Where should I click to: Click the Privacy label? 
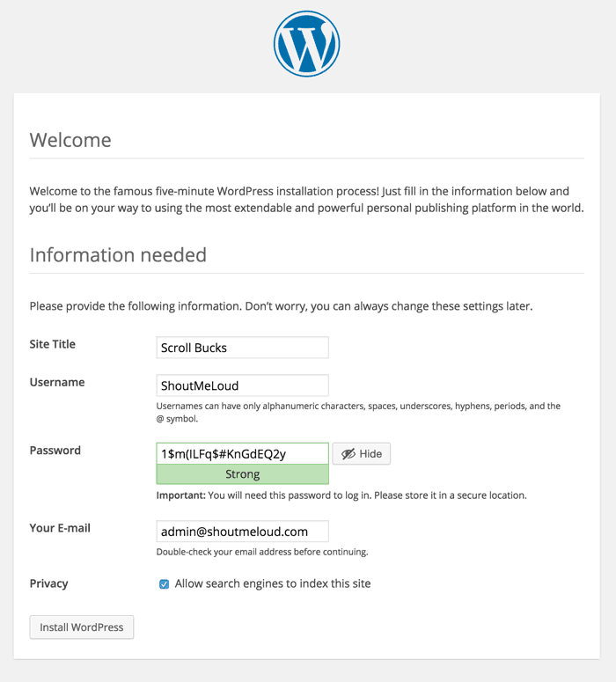[48, 583]
